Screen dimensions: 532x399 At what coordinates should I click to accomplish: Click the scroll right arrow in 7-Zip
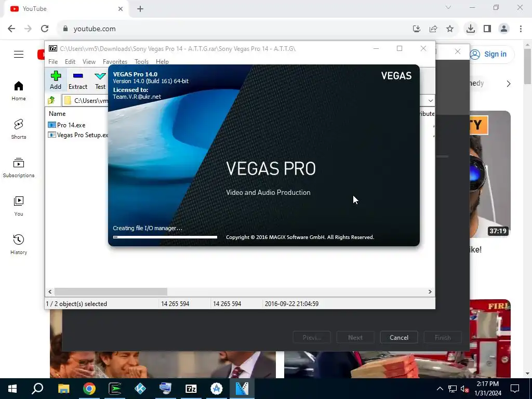pos(430,291)
